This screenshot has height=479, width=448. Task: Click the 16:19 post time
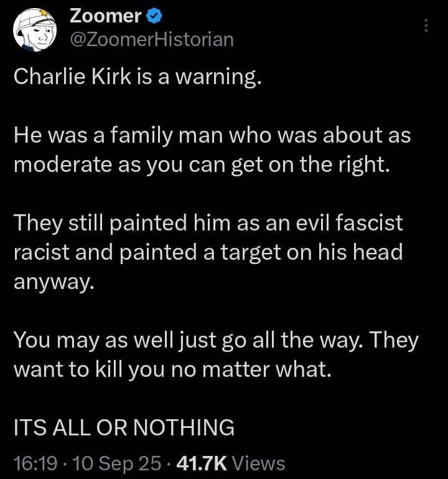click(x=35, y=463)
